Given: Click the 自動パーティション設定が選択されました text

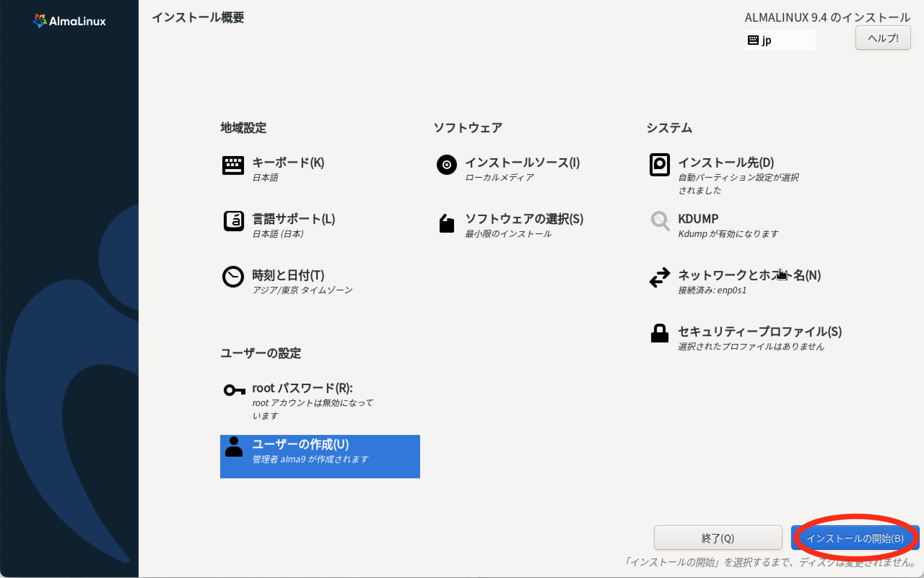Looking at the screenshot, I should (738, 184).
